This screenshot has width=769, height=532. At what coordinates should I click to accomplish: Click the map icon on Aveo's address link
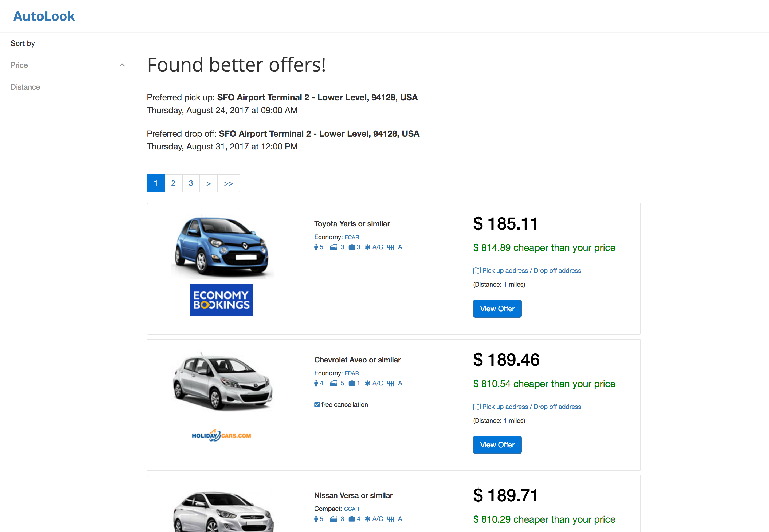(x=476, y=407)
